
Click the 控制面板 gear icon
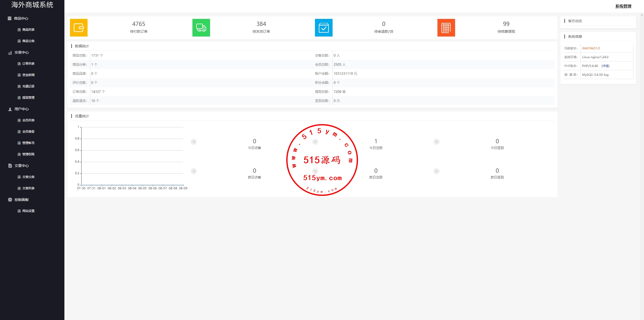(x=10, y=200)
